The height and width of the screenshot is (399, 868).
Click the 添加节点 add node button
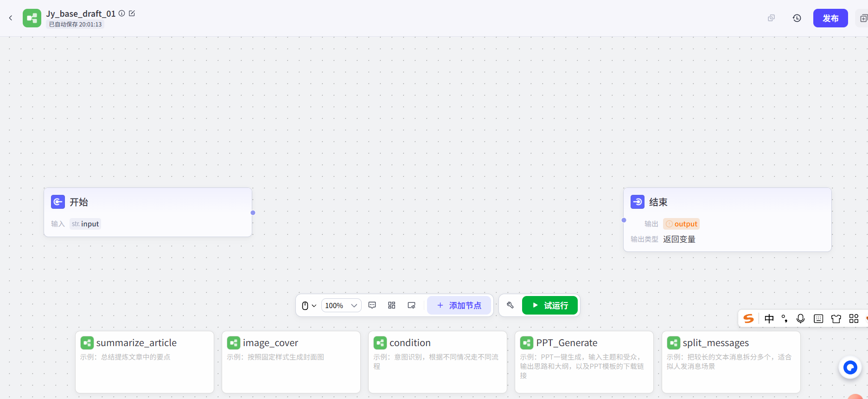(459, 305)
